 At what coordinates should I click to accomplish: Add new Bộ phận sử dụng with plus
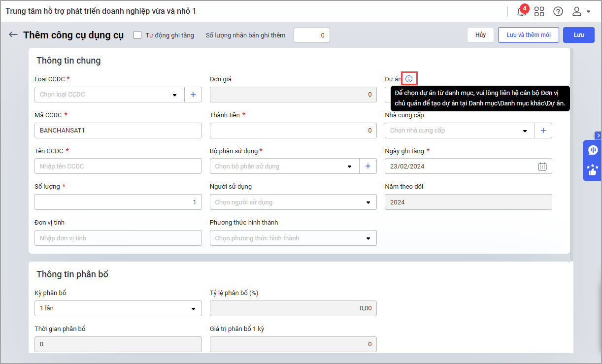coord(368,166)
